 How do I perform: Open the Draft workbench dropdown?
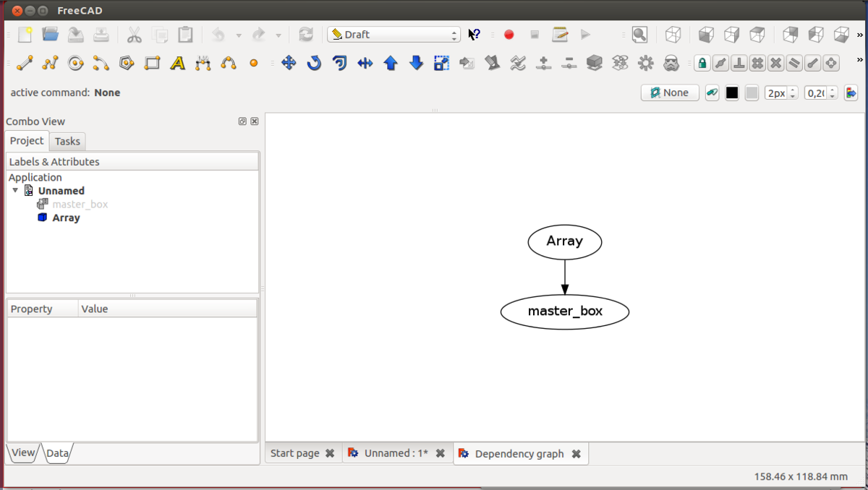pyautogui.click(x=394, y=35)
